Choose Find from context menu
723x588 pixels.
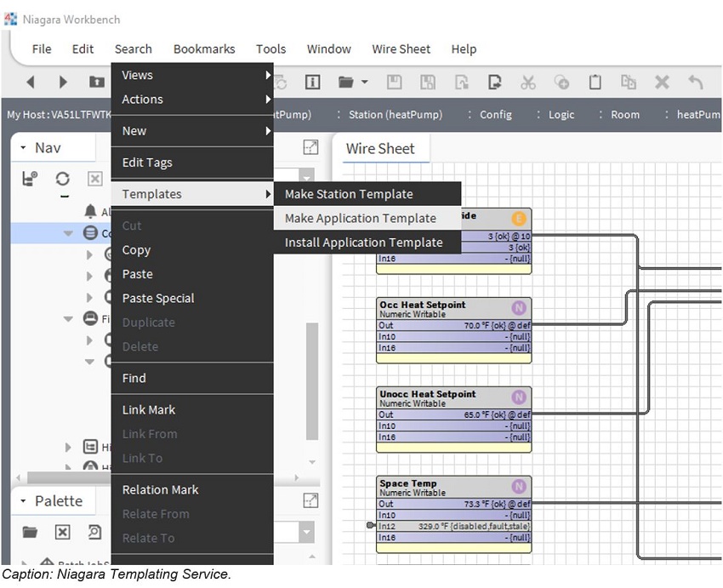[192, 378]
